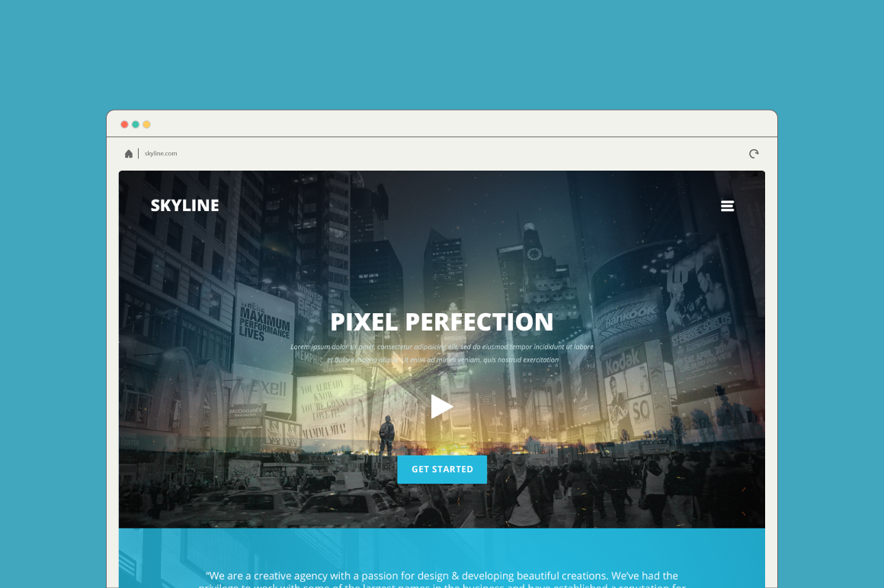Click the McDonald's sign in the photo
The image size is (884, 588).
click(245, 411)
